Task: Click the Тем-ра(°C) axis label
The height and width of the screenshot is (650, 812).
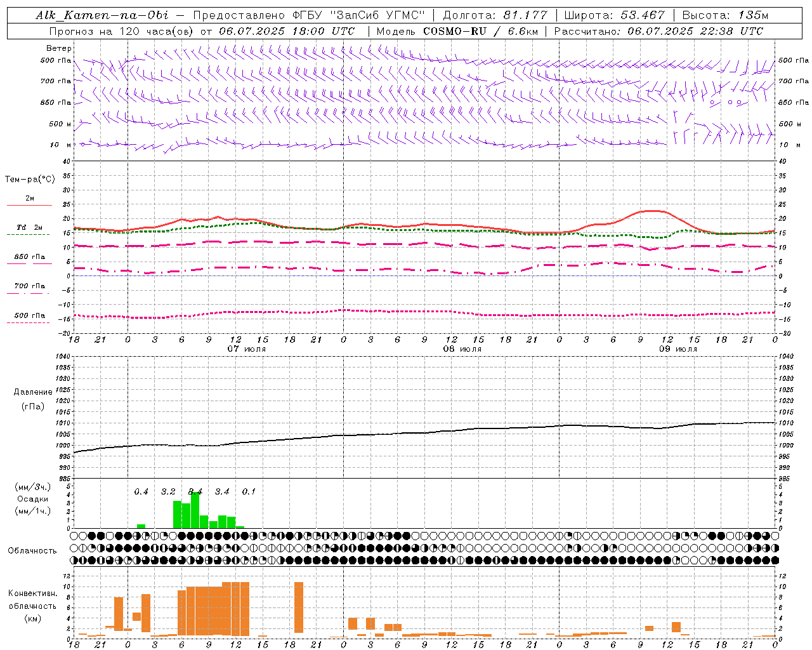Action: coord(30,180)
